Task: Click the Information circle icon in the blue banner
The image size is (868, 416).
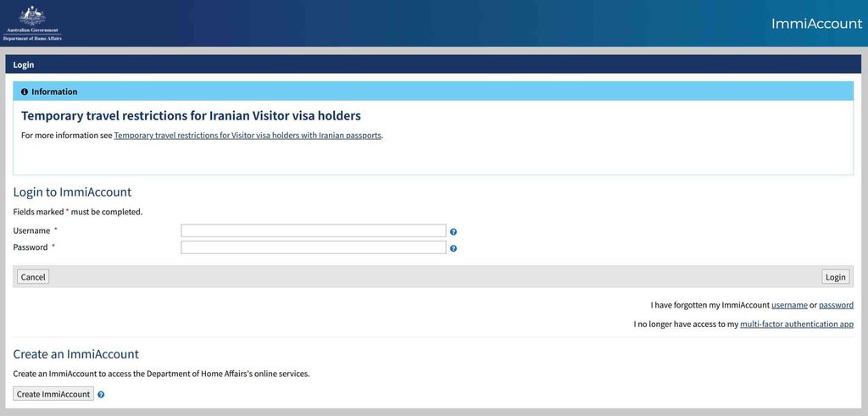Action: 25,92
